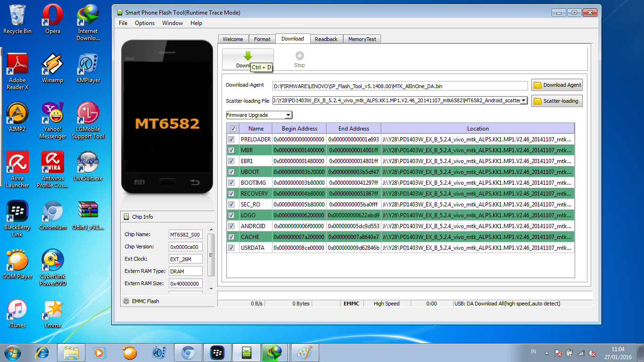Expand the Scatter-loading File path dropdown
Image resolution: width=644 pixels, height=362 pixels.
coord(523,100)
